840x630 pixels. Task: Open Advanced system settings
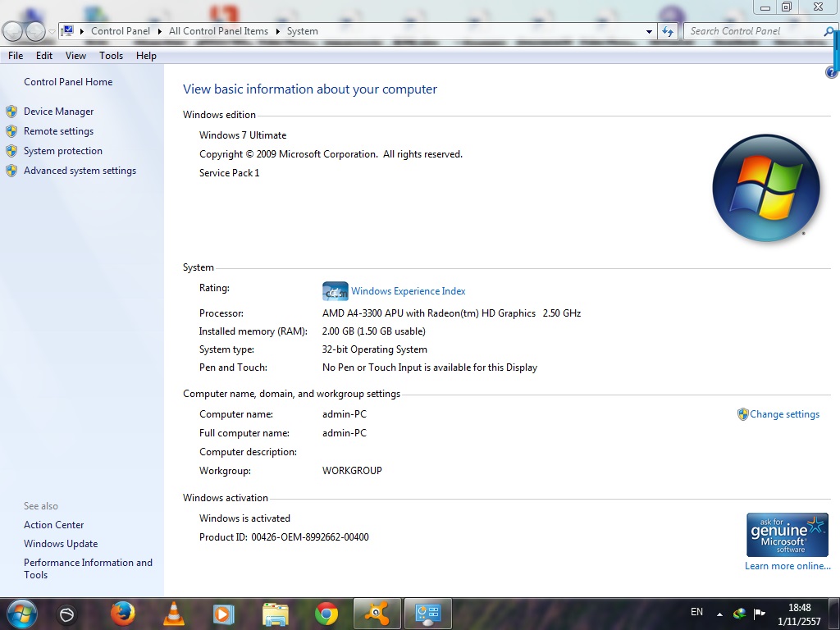click(80, 171)
